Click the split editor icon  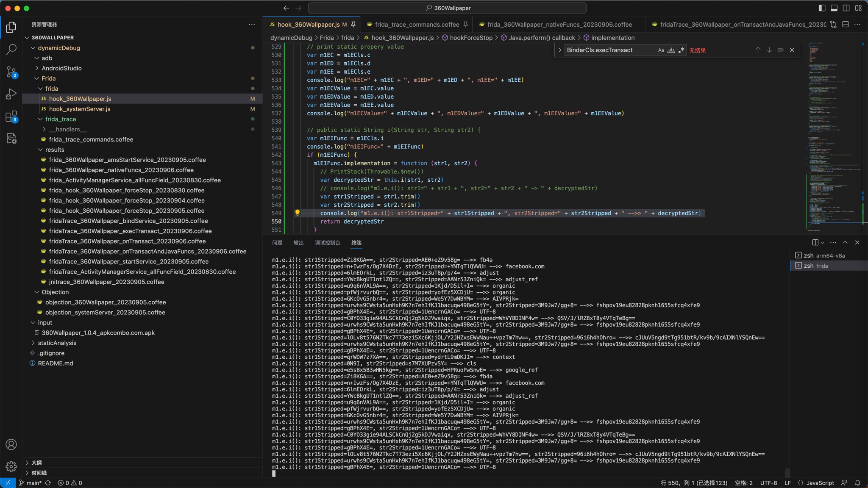(845, 25)
